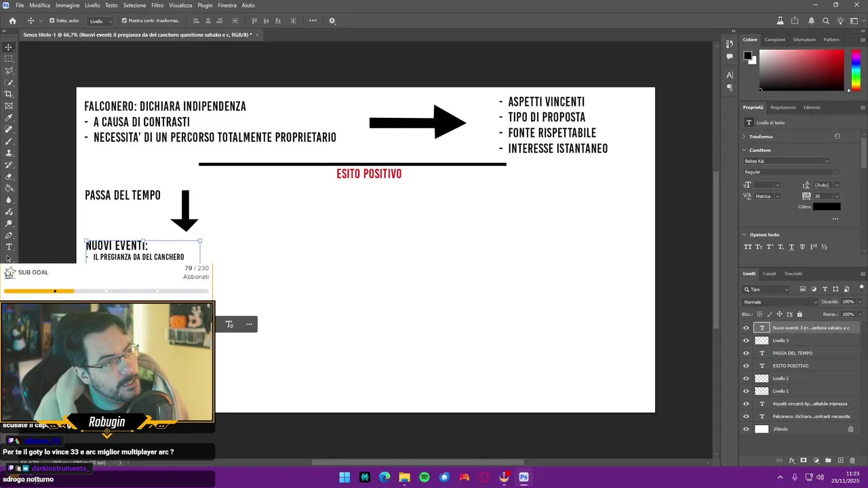This screenshot has width=868, height=488.
Task: Click the foreground color swatch
Action: pyautogui.click(x=747, y=56)
